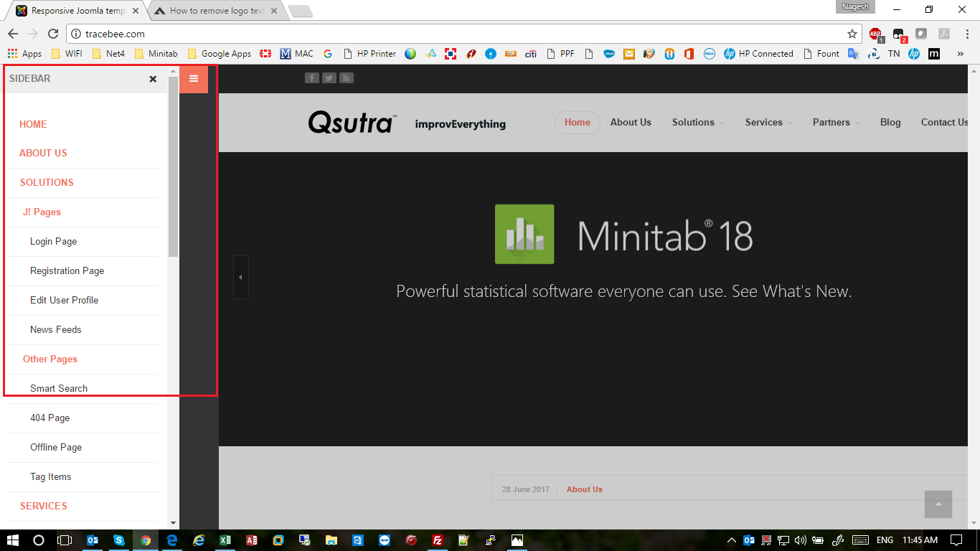Open the WIFI bookmark folder

[67, 54]
